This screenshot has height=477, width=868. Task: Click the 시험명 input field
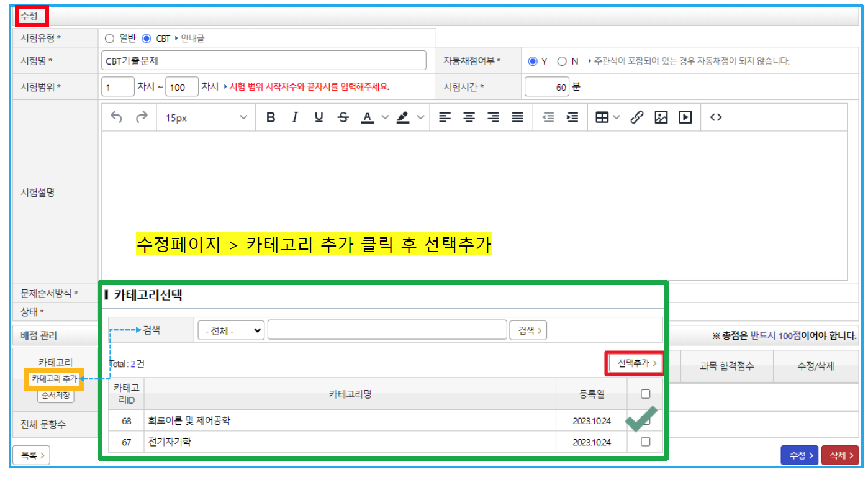(263, 61)
